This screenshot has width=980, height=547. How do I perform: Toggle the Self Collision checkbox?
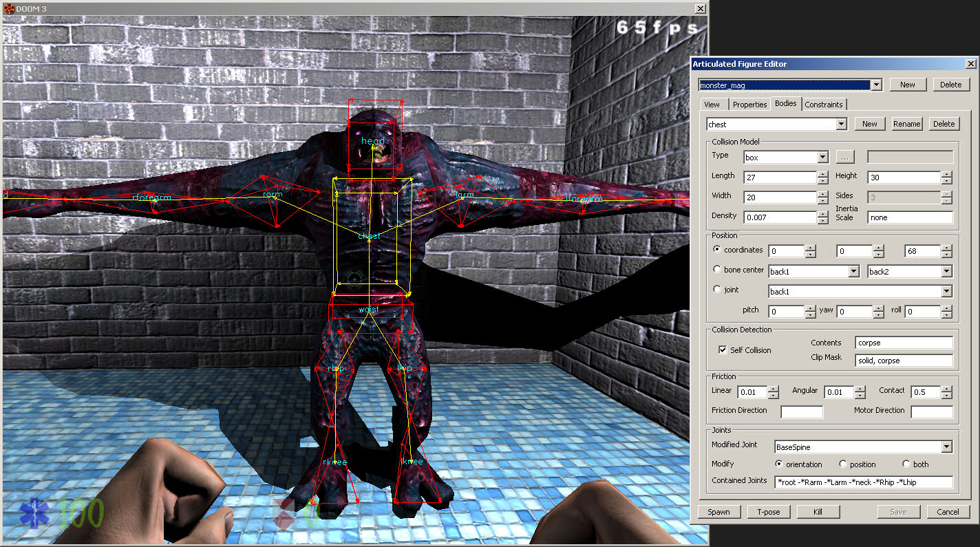click(x=723, y=350)
